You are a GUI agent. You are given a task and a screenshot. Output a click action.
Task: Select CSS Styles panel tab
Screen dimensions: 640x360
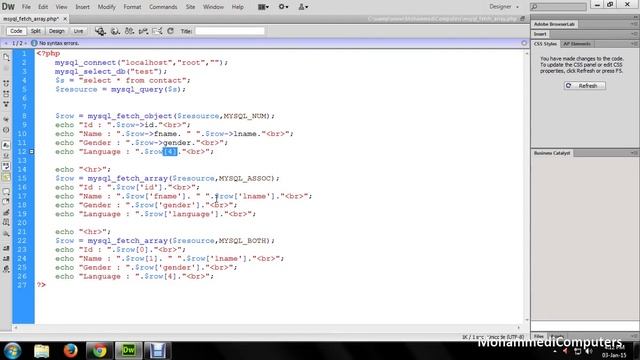[x=545, y=44]
